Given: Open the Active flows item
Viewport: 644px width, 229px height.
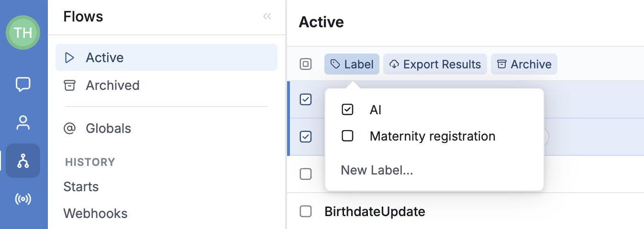Looking at the screenshot, I should 167,57.
